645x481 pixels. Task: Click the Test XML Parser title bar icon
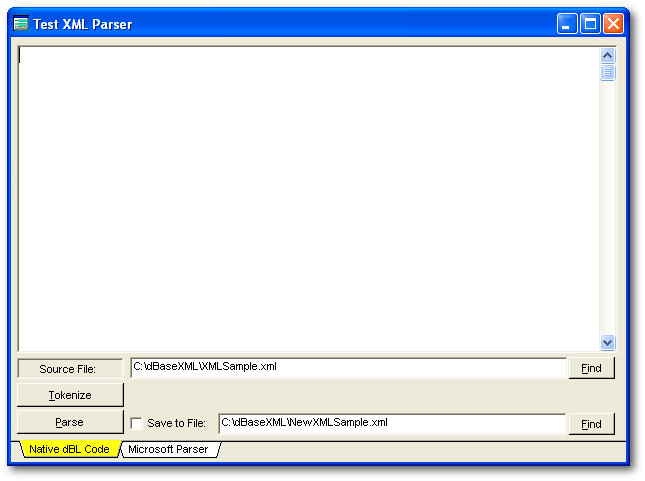(20, 24)
